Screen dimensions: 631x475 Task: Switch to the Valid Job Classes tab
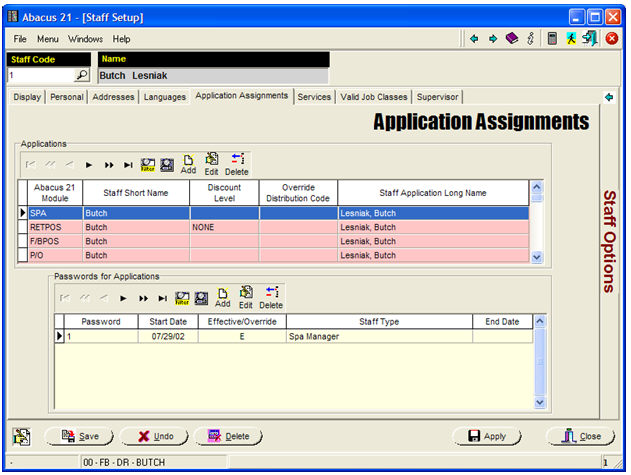point(373,97)
